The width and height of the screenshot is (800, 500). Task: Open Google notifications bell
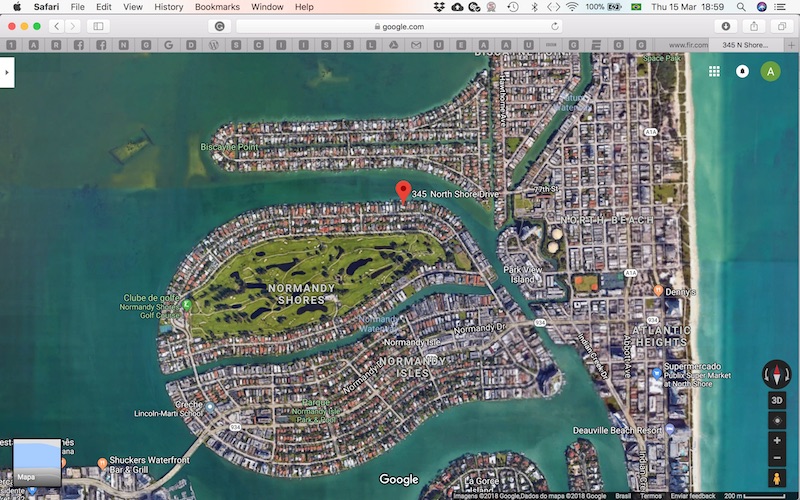[x=742, y=71]
